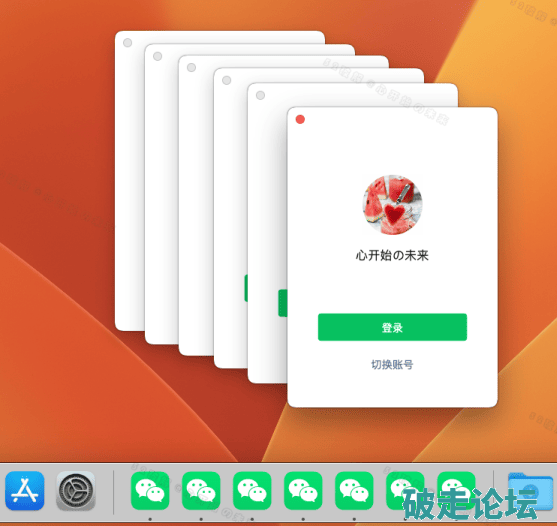Click gray close button of window directly behind front

pos(260,95)
